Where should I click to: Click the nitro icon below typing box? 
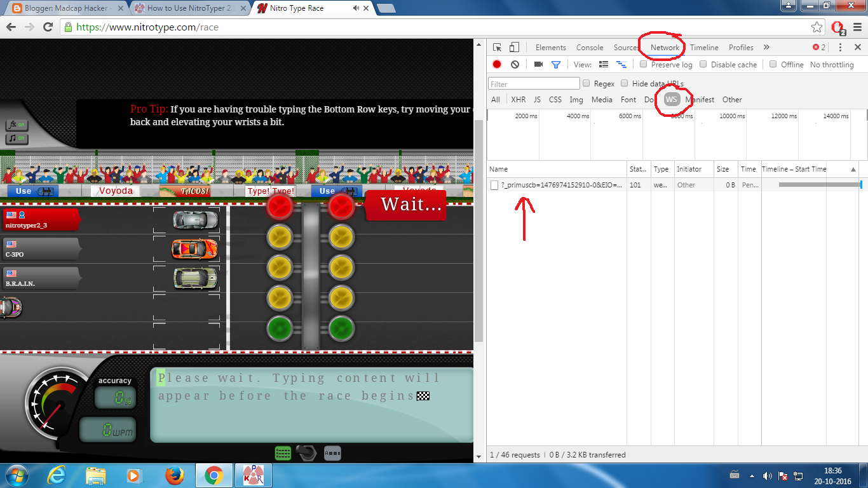pyautogui.click(x=307, y=453)
